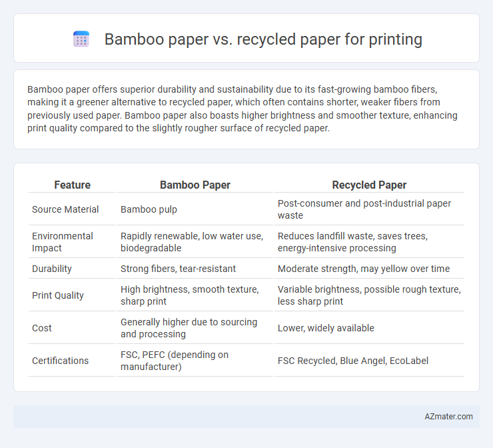Click 'Generally higher due to sourcing and processing' cell

pos(189,328)
